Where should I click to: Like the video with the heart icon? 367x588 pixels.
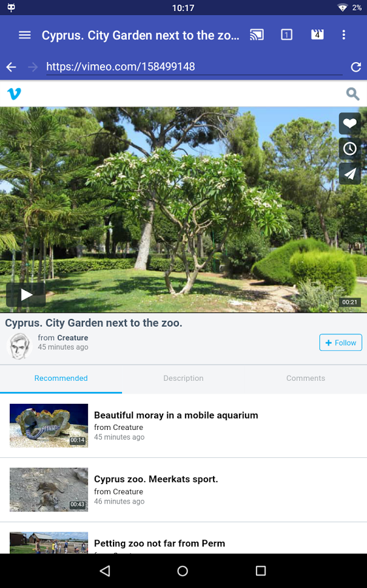[x=350, y=123]
